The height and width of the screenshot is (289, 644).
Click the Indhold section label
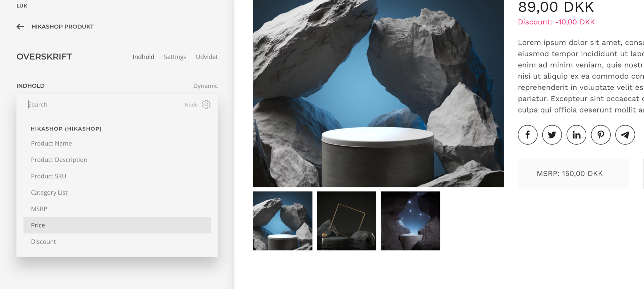click(31, 86)
